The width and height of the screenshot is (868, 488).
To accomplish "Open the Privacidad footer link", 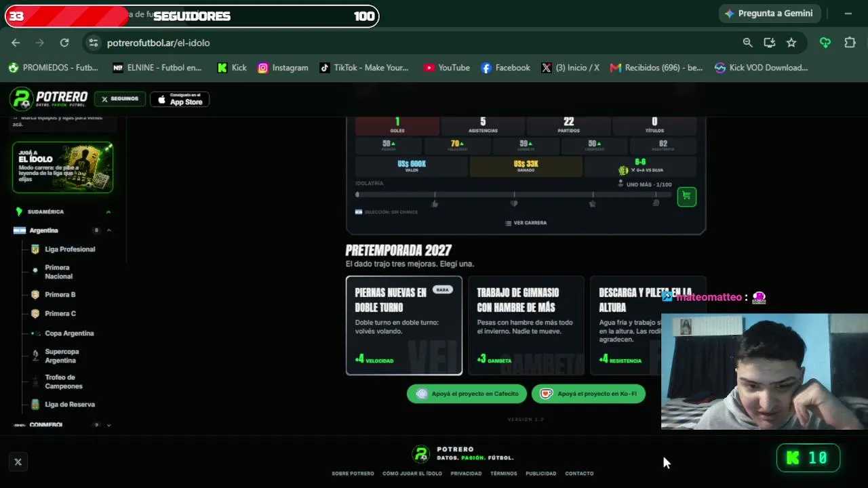I will coord(467,474).
